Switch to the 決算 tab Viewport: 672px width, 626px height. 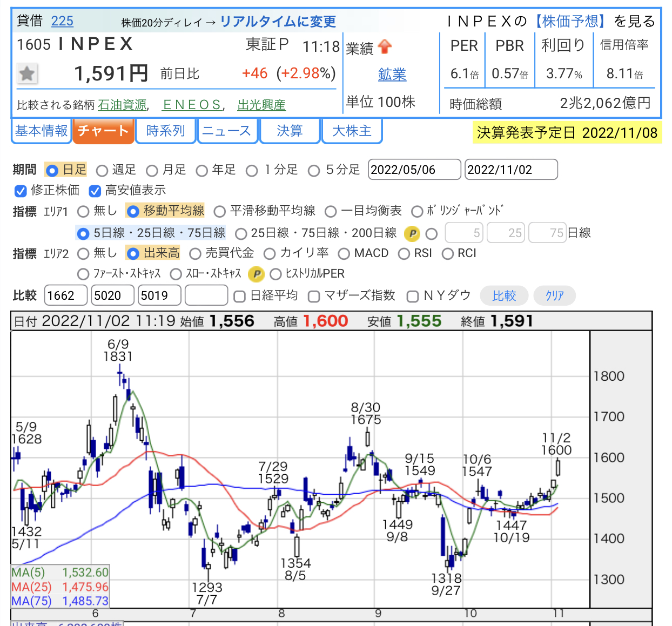click(x=290, y=131)
